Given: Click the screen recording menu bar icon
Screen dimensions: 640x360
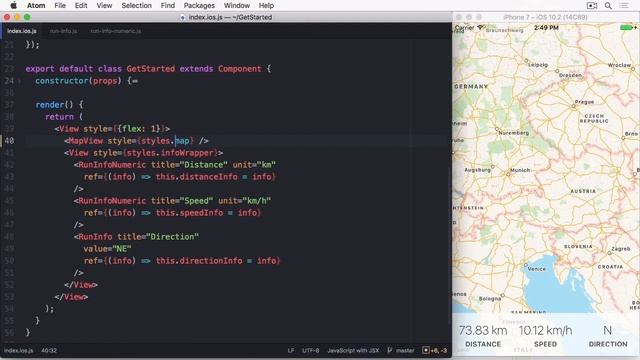Looking at the screenshot, I should click(592, 5).
